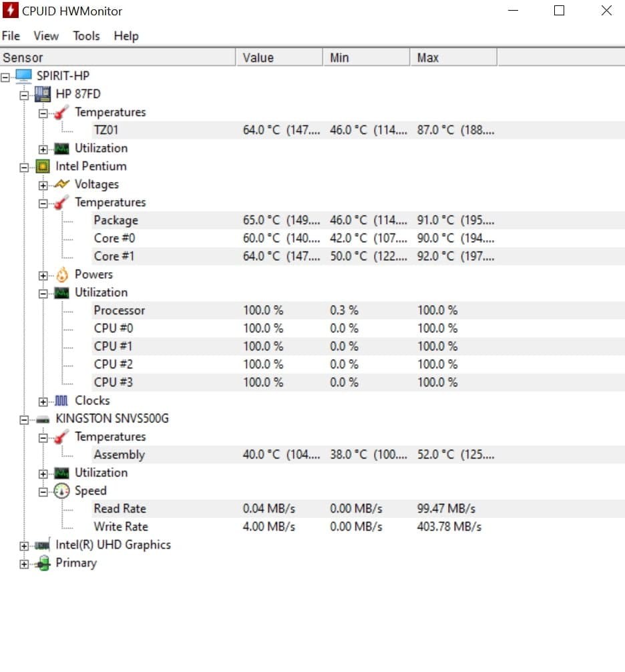Select the CPU #3 utilization row
Image resolution: width=625 pixels, height=672 pixels.
[359, 382]
